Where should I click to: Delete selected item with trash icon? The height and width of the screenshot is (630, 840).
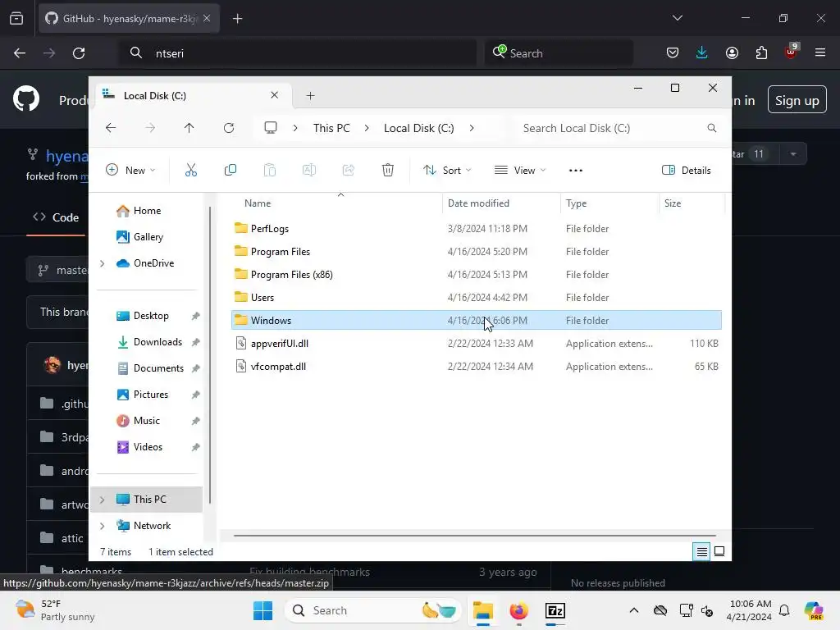pyautogui.click(x=388, y=171)
